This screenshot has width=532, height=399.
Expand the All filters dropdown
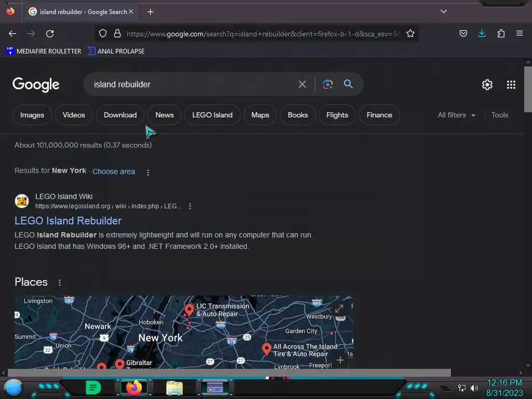pyautogui.click(x=456, y=115)
